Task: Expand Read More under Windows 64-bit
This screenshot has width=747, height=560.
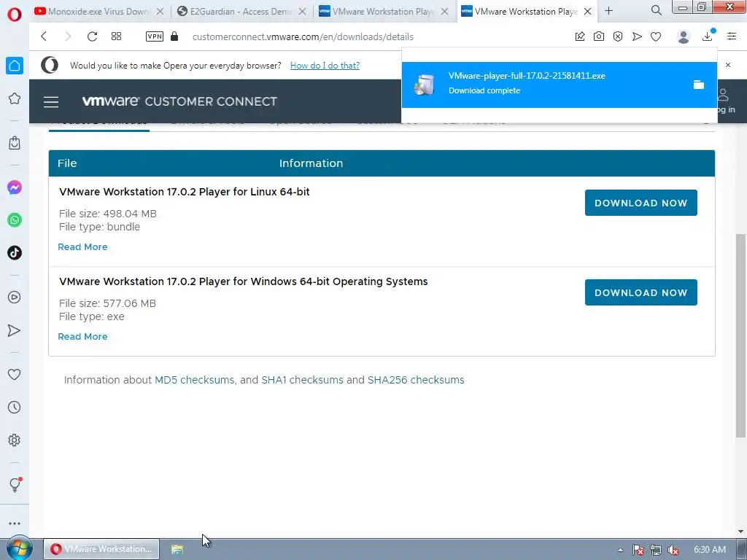Action: point(82,336)
